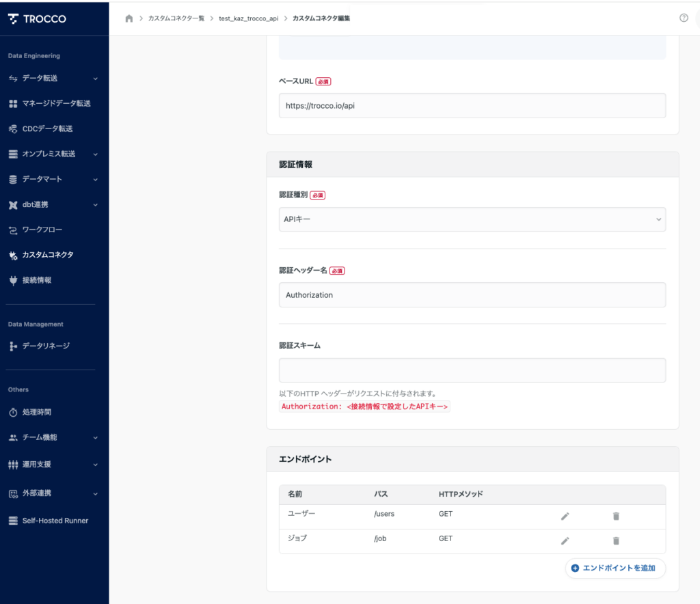700x604 pixels.
Task: Focus the empty 認証スキーム text field
Action: (472, 370)
